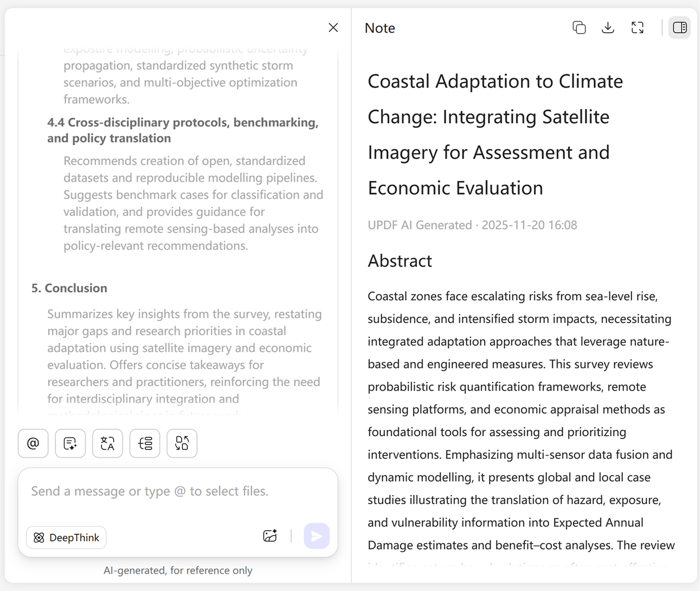Click the Coastal Adaptation note title
Image resolution: width=700 pixels, height=591 pixels.
(495, 135)
